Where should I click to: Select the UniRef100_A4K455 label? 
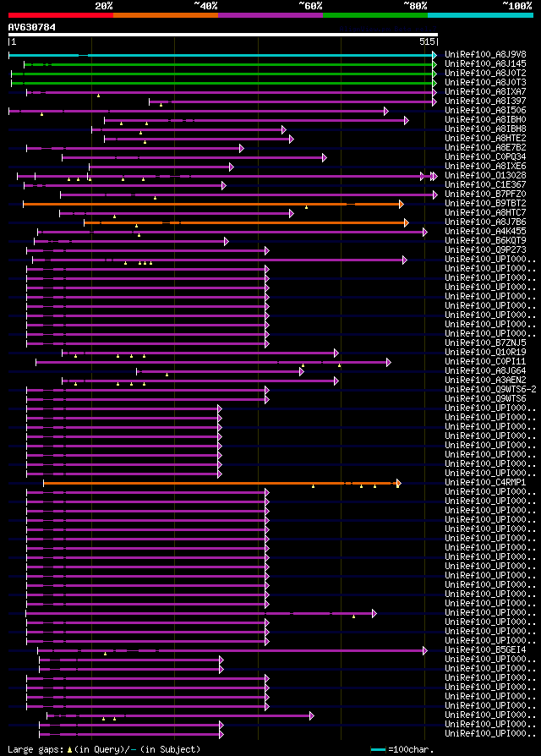485,232
